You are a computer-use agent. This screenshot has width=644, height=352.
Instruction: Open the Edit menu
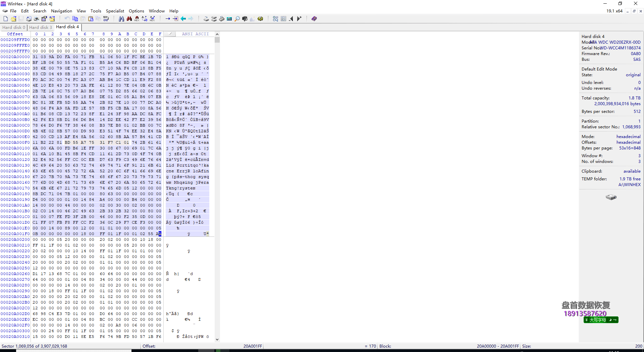pos(25,11)
